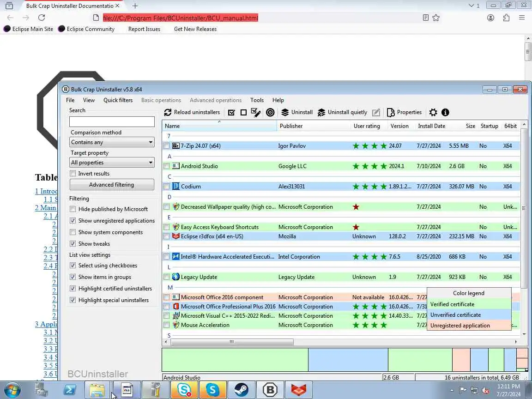This screenshot has width=532, height=399.
Task: Click the Unregistered application legend color
Action: 469,326
